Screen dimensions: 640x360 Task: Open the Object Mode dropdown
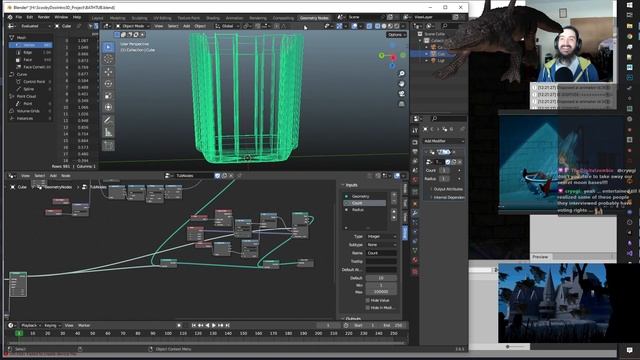tap(132, 26)
